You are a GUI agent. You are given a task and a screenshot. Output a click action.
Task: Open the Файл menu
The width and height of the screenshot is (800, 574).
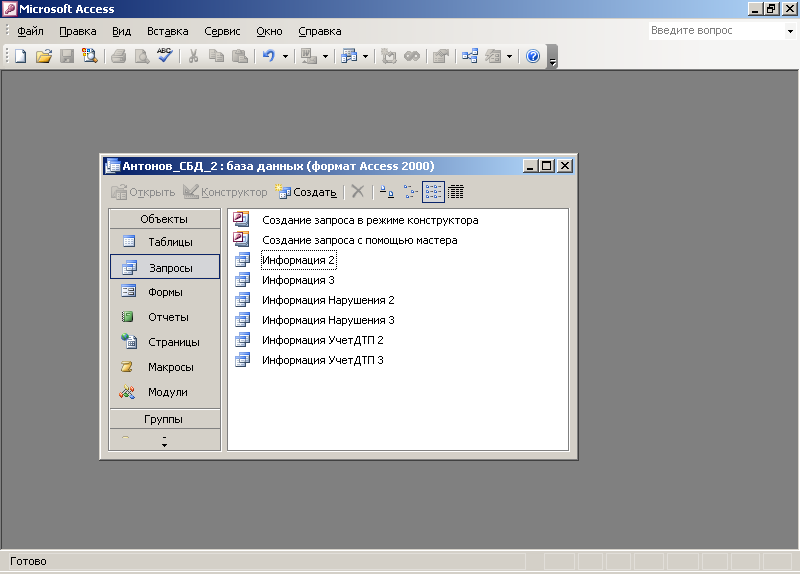coord(31,31)
